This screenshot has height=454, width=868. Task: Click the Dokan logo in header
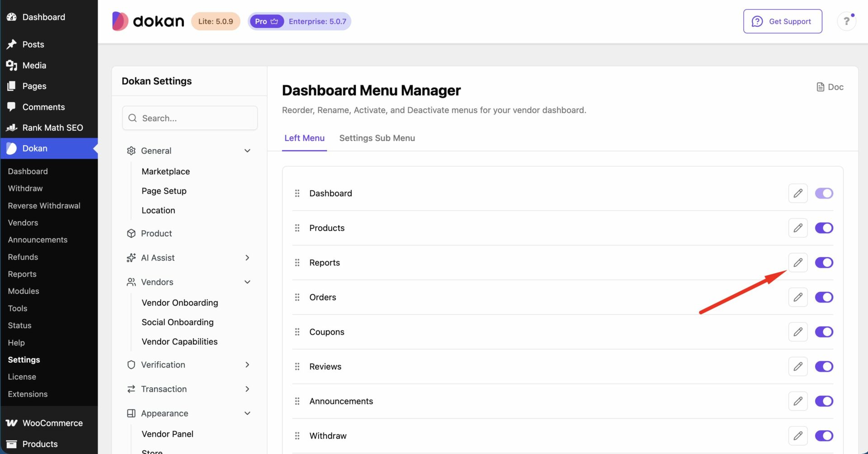[x=148, y=21]
